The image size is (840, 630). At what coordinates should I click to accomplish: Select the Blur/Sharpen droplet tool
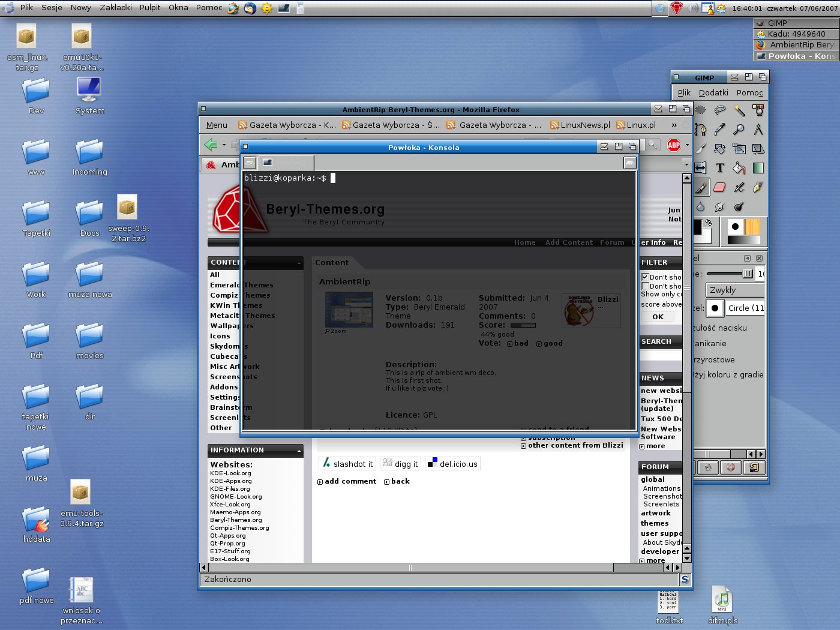(x=701, y=206)
